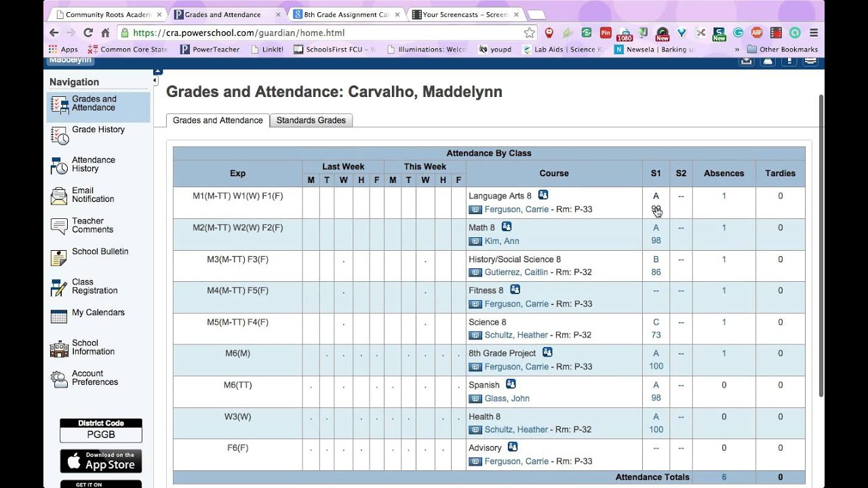Open Email Notification sidebar icon

[x=60, y=196]
